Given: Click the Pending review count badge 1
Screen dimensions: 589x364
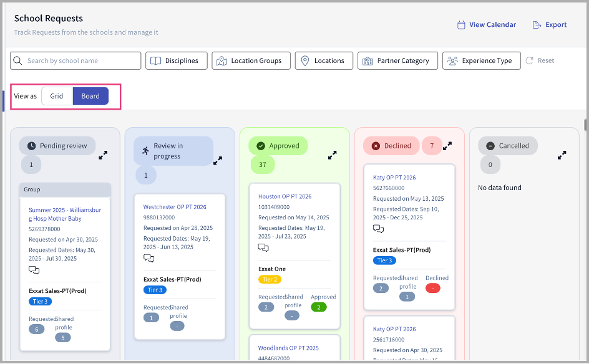Looking at the screenshot, I should (x=31, y=165).
